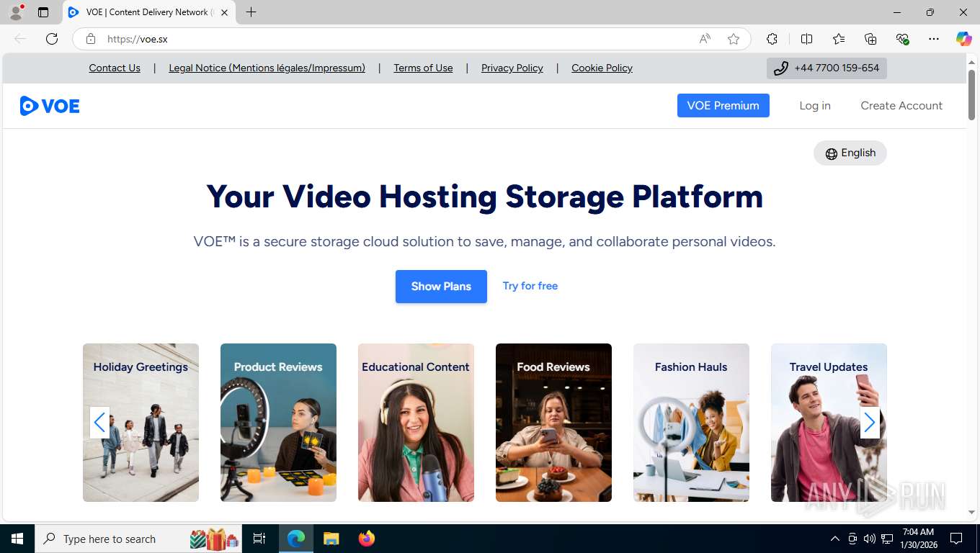980x553 pixels.
Task: Click the VOE logo on the page
Action: (x=50, y=106)
